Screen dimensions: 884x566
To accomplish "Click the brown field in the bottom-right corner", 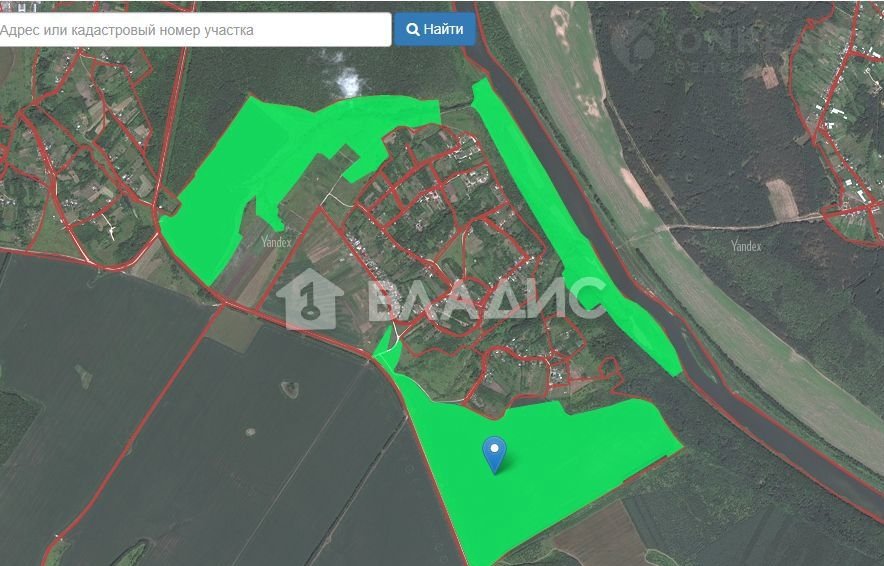I will pyautogui.click(x=600, y=540).
